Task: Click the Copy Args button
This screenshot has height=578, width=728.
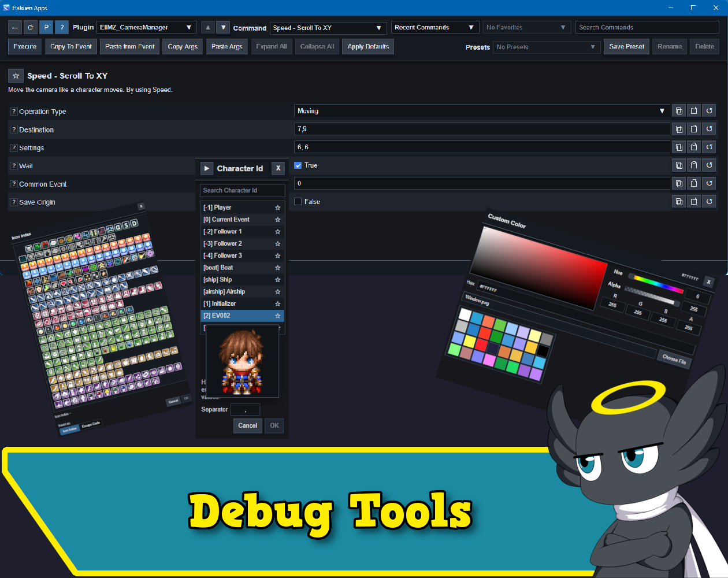Action: (183, 46)
